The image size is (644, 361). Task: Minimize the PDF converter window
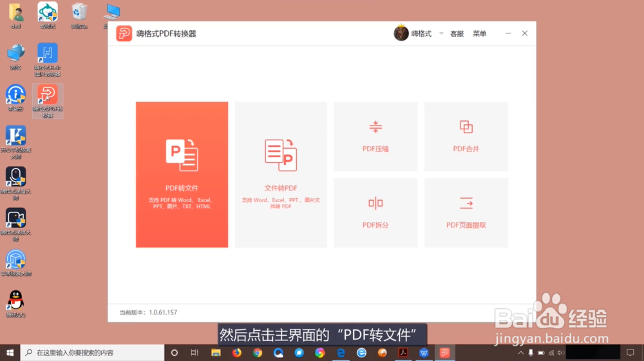508,33
